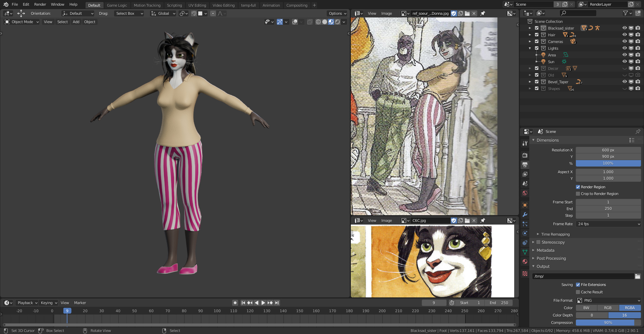Open the Material properties tab

pos(525,261)
